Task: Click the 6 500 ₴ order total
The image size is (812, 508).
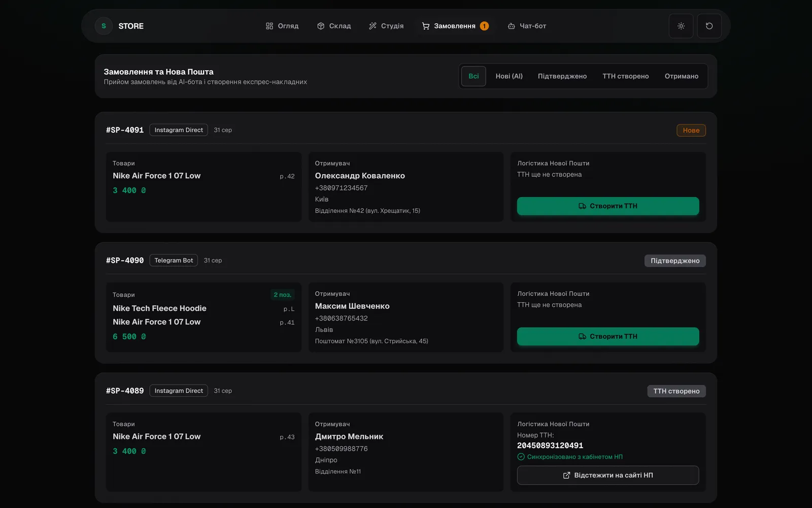Action: (129, 337)
